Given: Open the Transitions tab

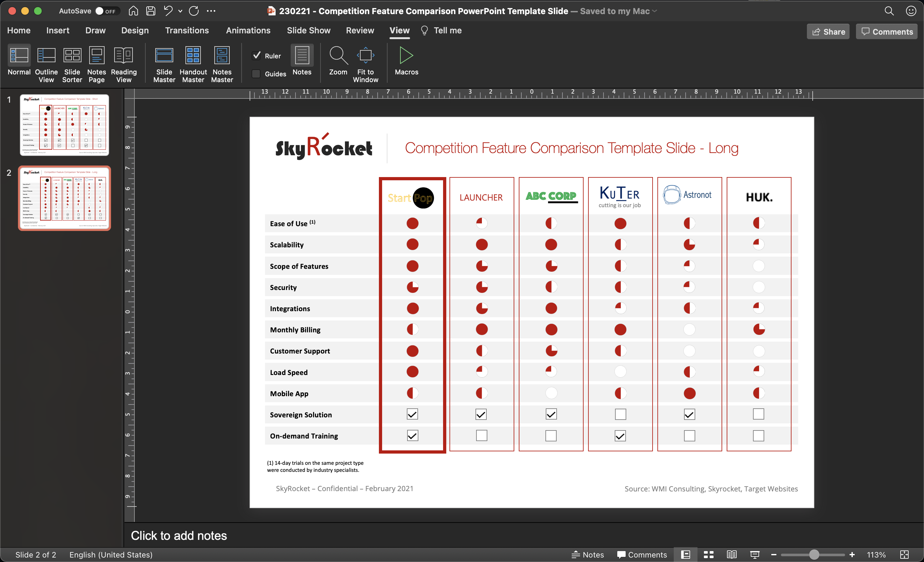Looking at the screenshot, I should pyautogui.click(x=187, y=30).
